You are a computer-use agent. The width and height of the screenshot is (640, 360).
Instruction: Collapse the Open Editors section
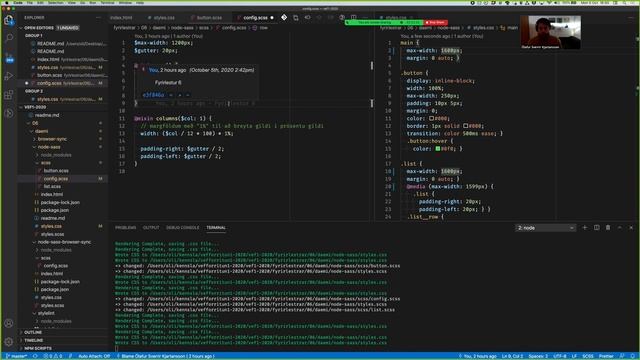tap(38, 28)
